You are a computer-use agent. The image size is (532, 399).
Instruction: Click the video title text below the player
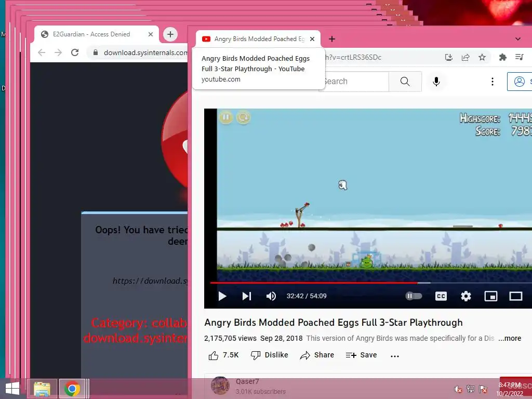tap(334, 323)
